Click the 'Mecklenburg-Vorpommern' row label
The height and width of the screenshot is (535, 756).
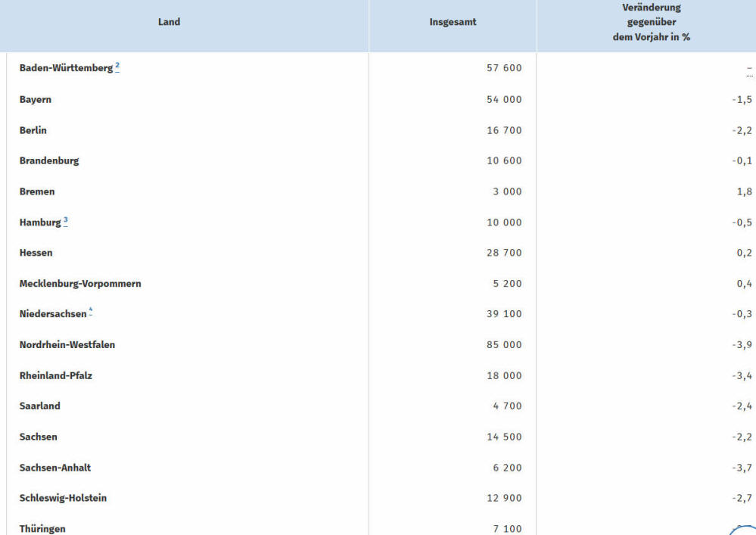coord(80,284)
